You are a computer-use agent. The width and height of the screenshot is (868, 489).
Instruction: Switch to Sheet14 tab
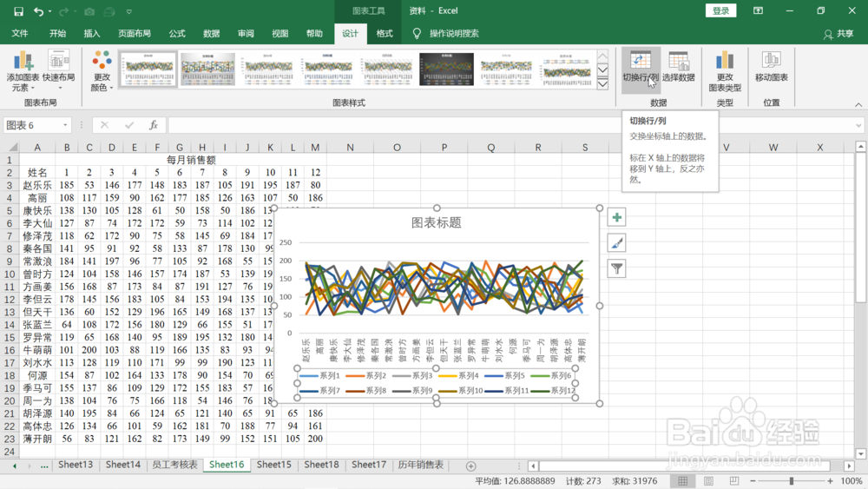123,465
